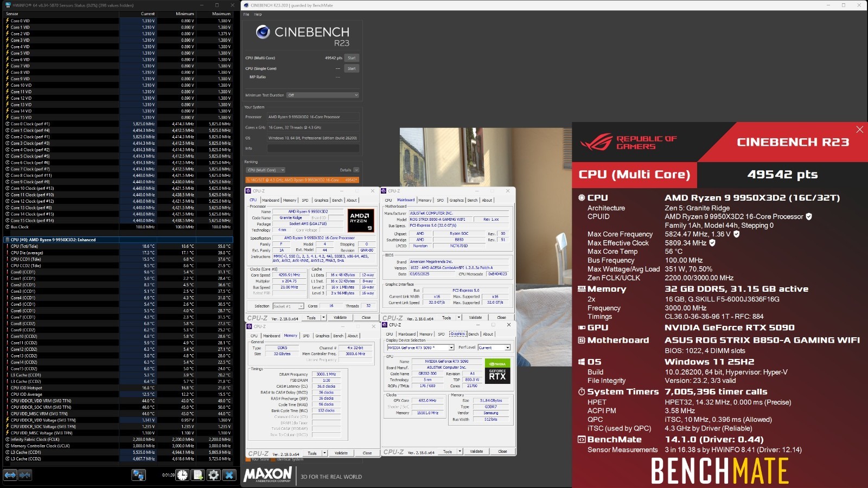Select the Memory Controller Clock (UCLK) row
This screenshot has height=488, width=868.
pyautogui.click(x=118, y=446)
